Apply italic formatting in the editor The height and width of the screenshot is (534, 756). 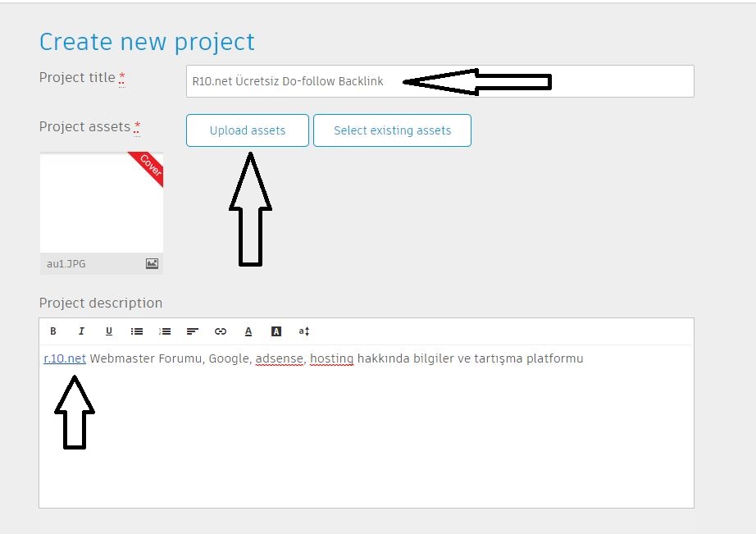81,331
